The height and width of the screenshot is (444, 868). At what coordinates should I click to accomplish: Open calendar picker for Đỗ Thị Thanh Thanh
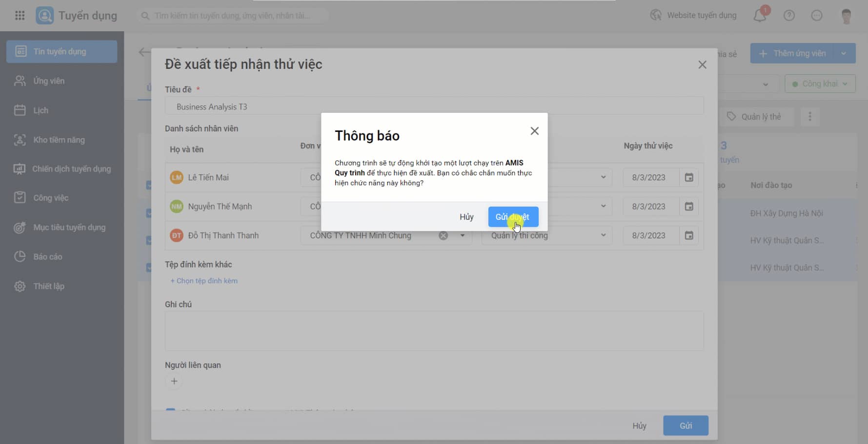coord(689,235)
